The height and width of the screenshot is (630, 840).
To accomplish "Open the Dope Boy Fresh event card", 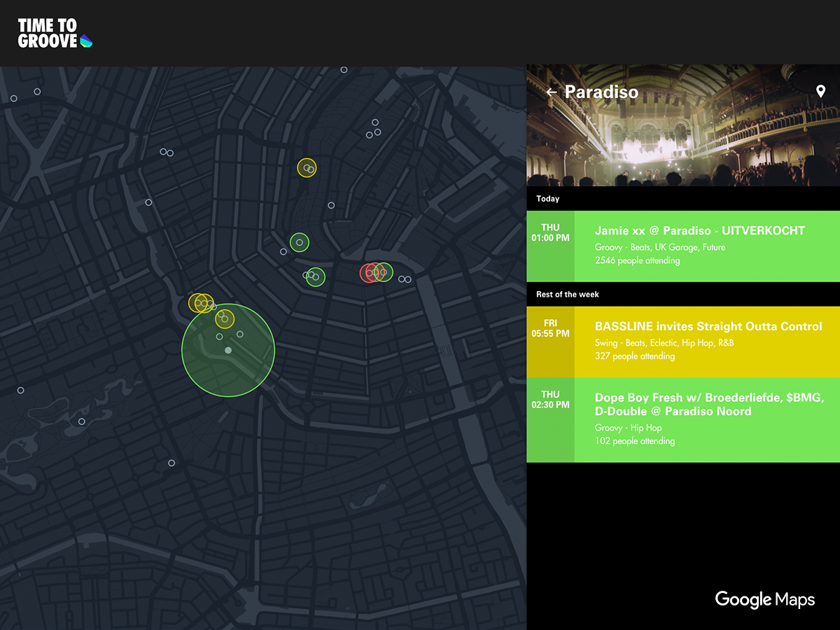I will tap(683, 420).
